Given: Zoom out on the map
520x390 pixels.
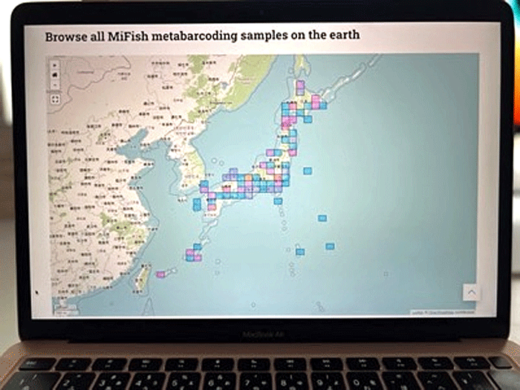Looking at the screenshot, I should (x=55, y=85).
